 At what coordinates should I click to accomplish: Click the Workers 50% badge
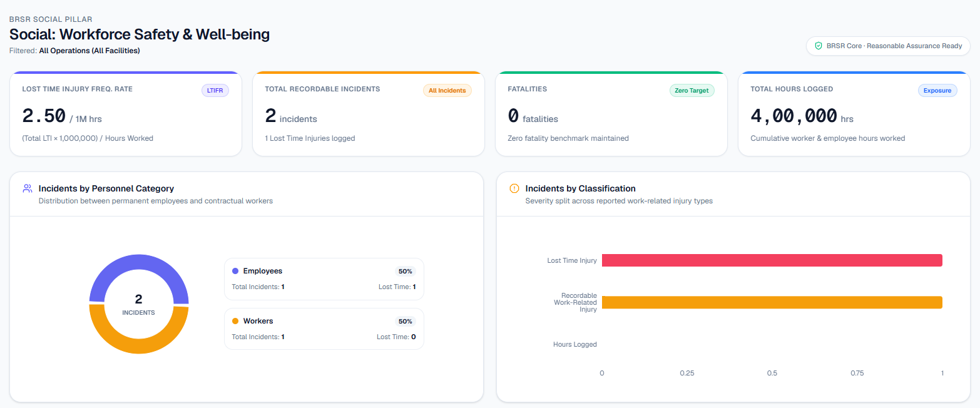click(405, 322)
